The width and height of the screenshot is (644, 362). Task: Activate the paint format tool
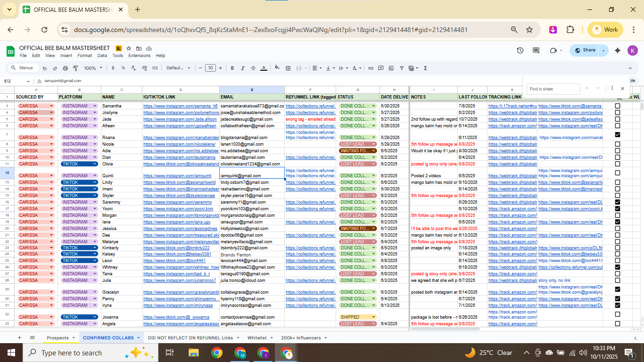click(75, 68)
